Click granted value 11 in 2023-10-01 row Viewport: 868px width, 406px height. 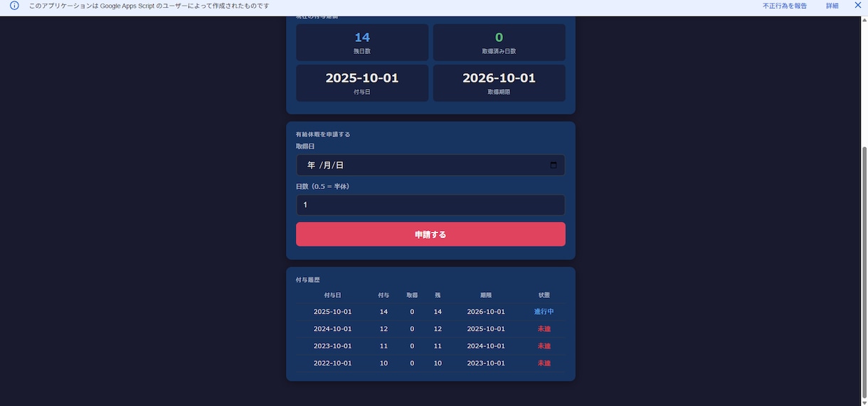point(384,346)
